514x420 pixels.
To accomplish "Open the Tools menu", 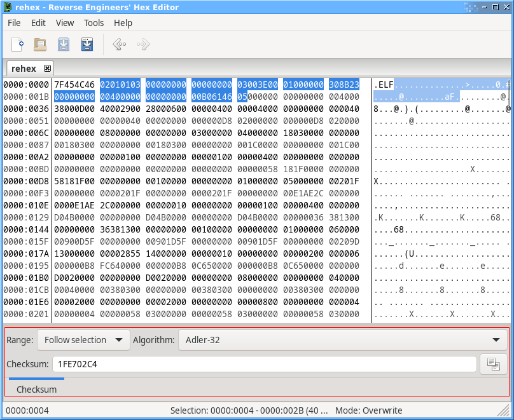I will pyautogui.click(x=94, y=23).
